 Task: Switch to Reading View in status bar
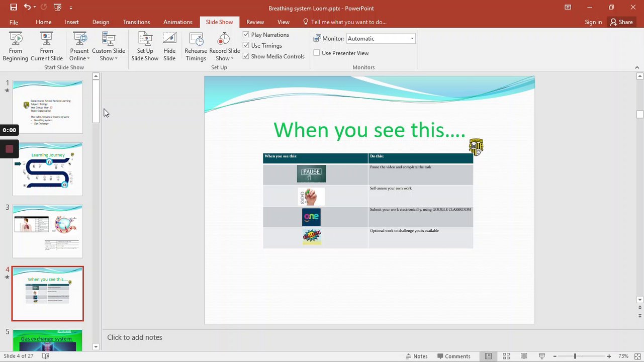click(524, 356)
